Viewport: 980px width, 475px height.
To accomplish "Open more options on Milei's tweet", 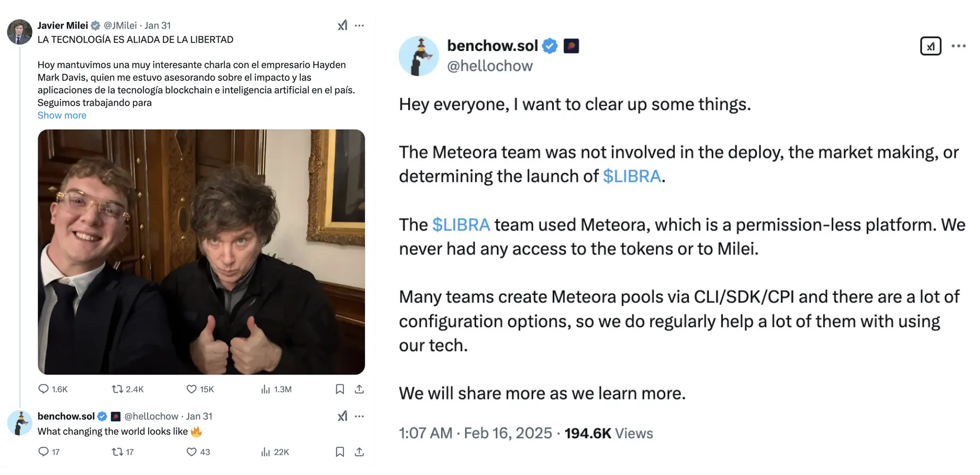I will (x=359, y=26).
